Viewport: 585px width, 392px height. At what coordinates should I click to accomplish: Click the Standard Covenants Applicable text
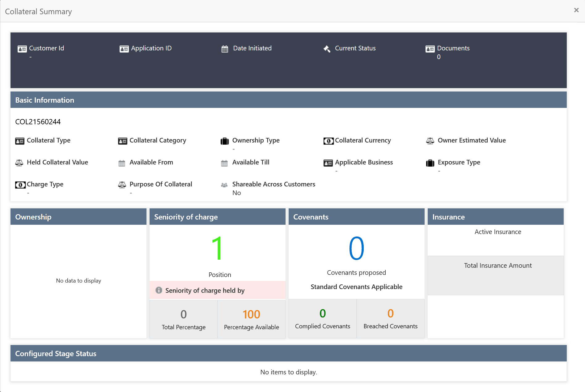coord(357,287)
